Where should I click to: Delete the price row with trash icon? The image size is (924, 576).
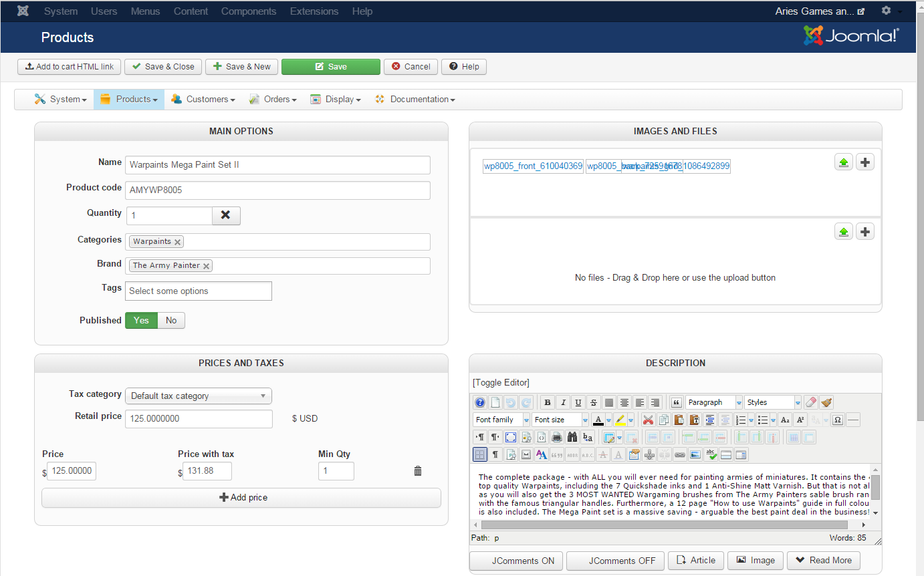pyautogui.click(x=418, y=471)
